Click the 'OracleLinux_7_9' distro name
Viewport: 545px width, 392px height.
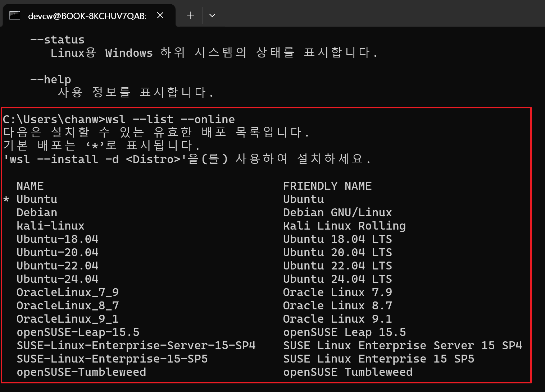click(x=68, y=292)
